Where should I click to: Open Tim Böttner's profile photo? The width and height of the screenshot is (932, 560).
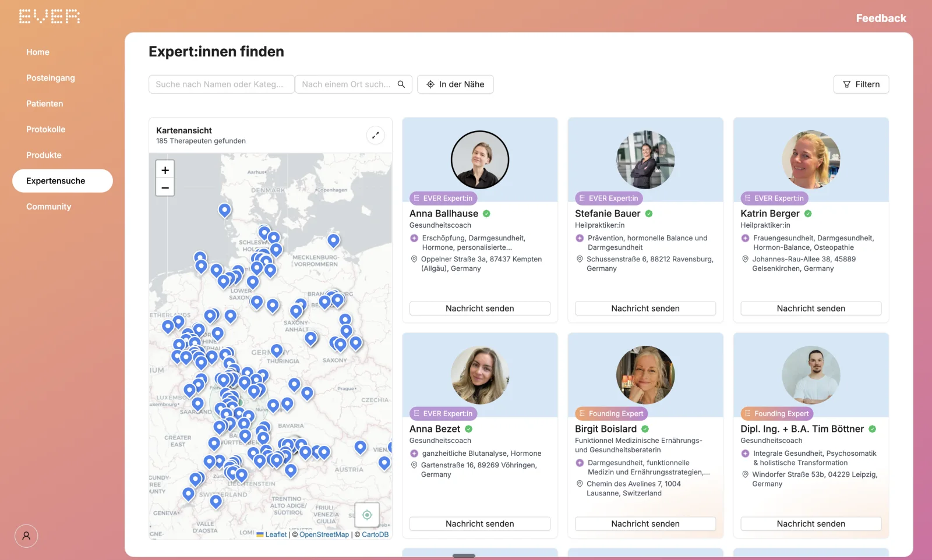click(811, 375)
